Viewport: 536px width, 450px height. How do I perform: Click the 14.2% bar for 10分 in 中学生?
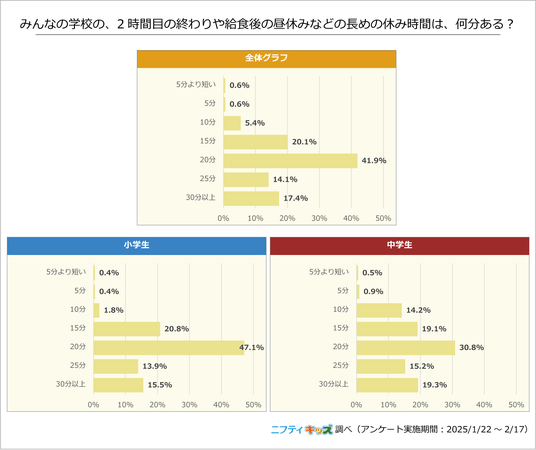click(379, 310)
